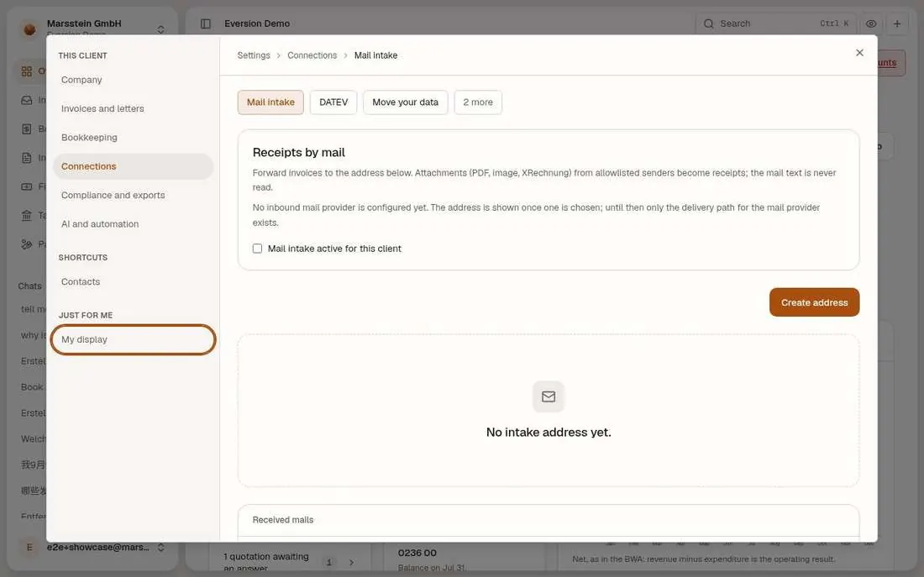Open My display settings
This screenshot has width=924, height=577.
click(x=134, y=339)
